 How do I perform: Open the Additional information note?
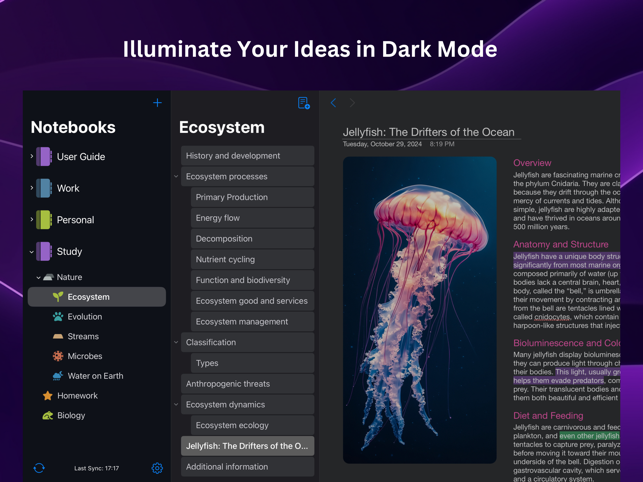(247, 466)
